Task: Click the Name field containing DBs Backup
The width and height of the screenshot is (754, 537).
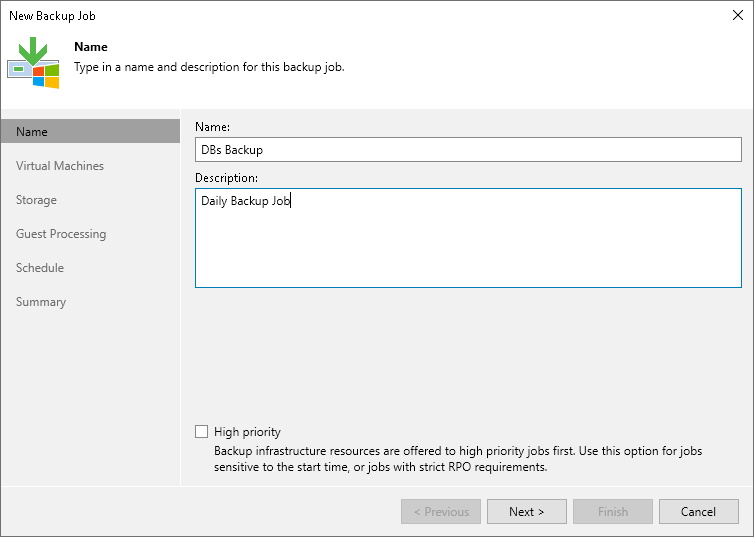Action: point(468,150)
